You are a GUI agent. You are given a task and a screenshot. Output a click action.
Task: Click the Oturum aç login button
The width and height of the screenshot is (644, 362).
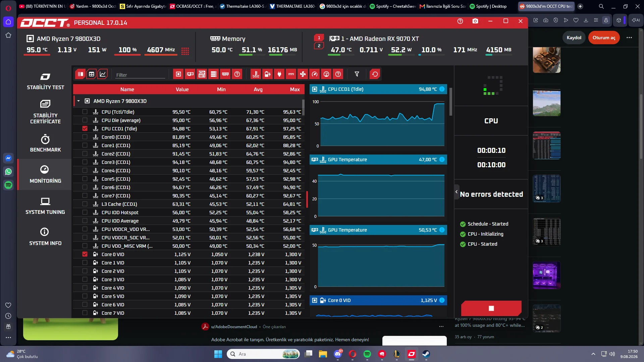click(604, 38)
